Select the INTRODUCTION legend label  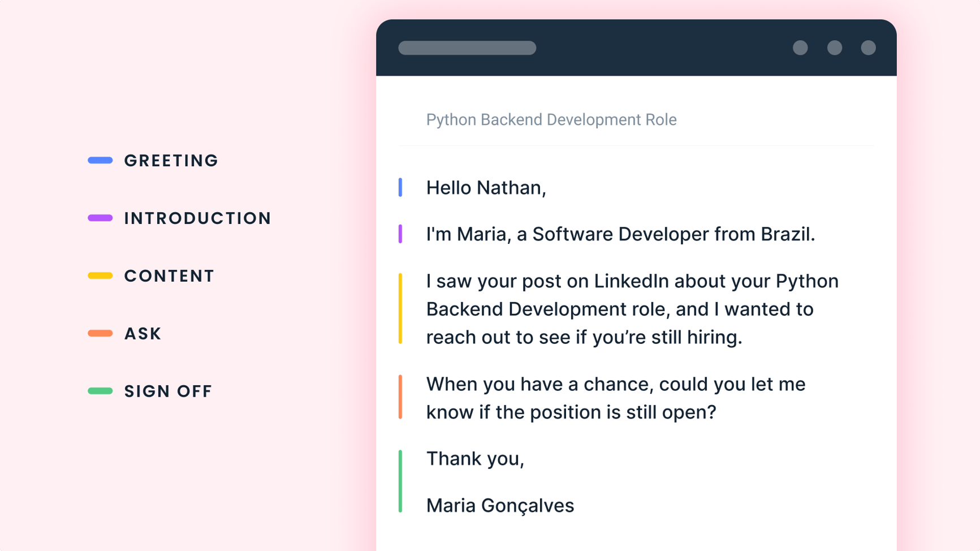click(197, 218)
